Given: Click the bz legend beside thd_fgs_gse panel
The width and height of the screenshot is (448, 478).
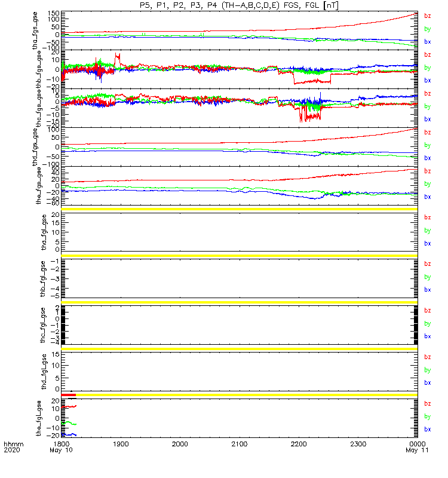Looking at the screenshot, I should pos(428,132).
